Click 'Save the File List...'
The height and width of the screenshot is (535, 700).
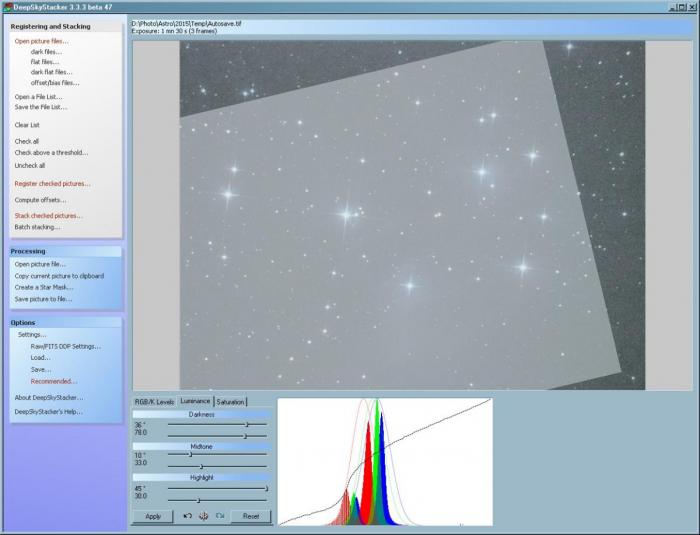tap(41, 107)
